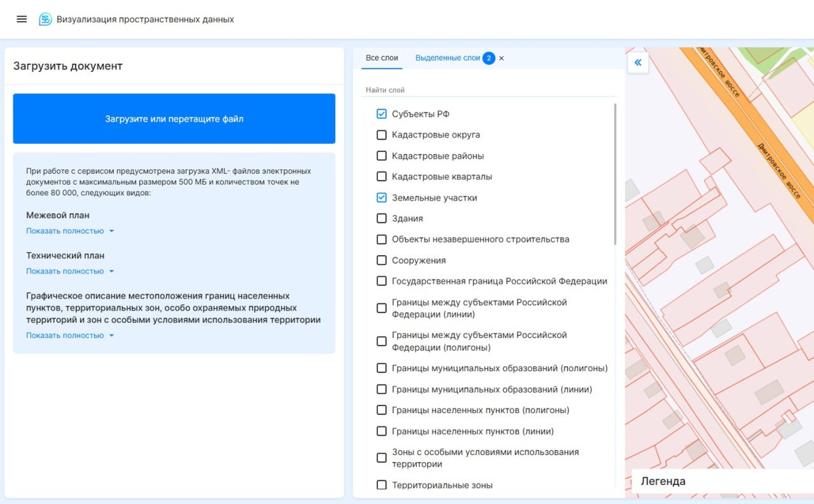Enable the Кадастровые округа layer
The height and width of the screenshot is (504, 814).
[x=381, y=135]
